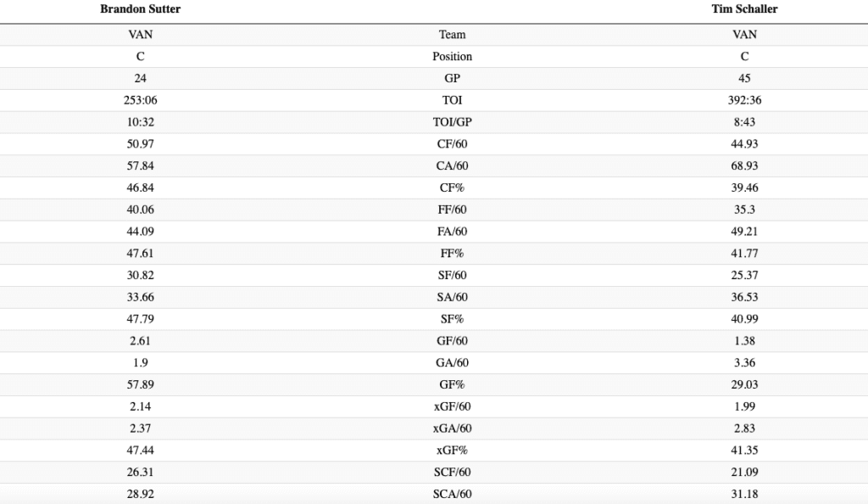Select the SA/60 row label

452,297
